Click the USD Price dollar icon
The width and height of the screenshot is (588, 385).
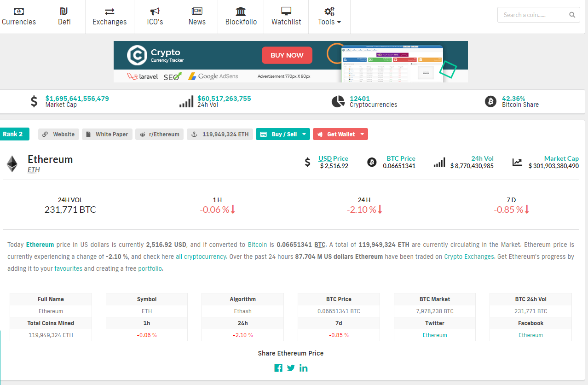tap(307, 162)
